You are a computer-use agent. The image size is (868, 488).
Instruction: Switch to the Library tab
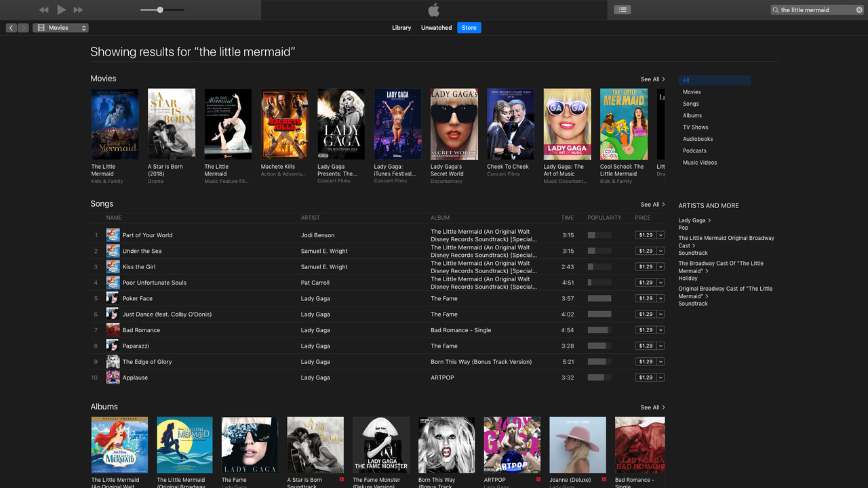(401, 28)
